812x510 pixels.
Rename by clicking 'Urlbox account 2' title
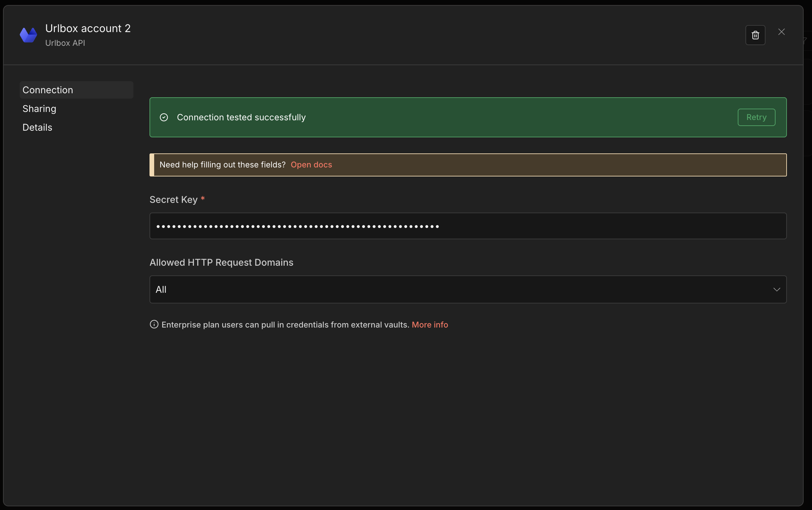point(88,28)
